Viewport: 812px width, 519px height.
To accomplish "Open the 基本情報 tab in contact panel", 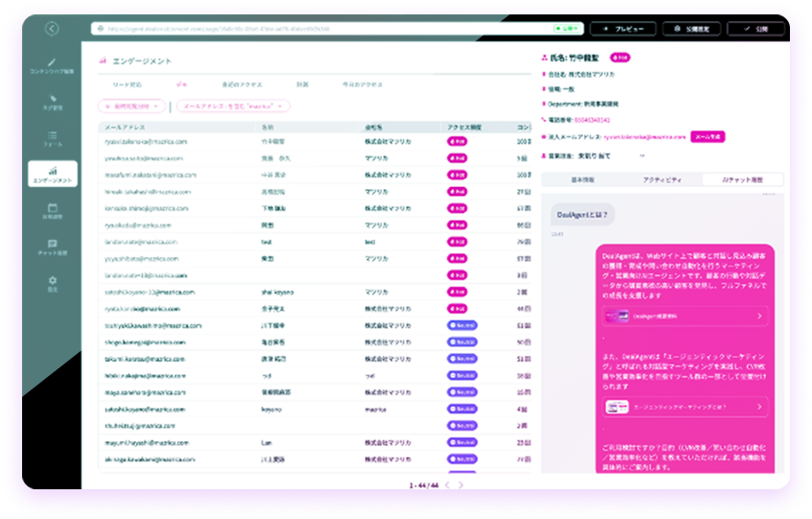I will 583,179.
